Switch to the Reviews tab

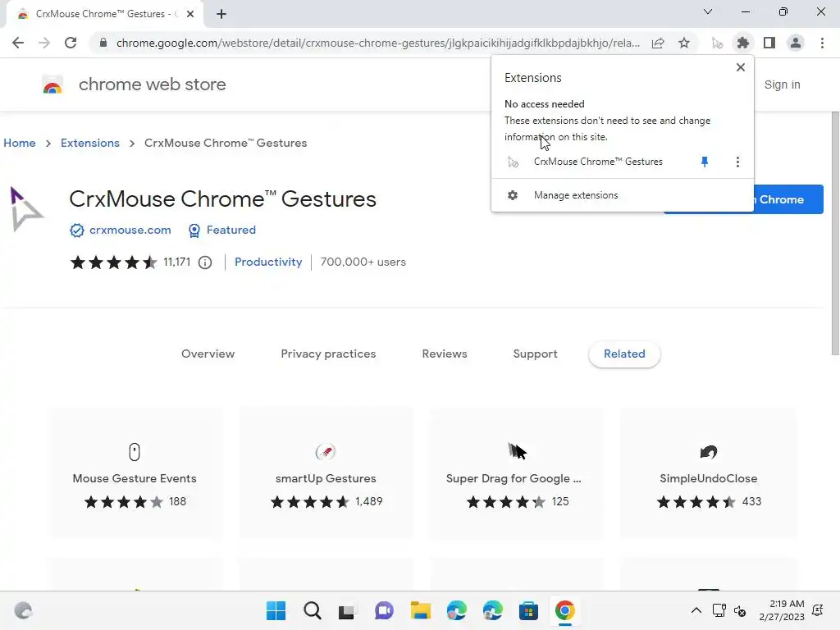click(x=445, y=354)
